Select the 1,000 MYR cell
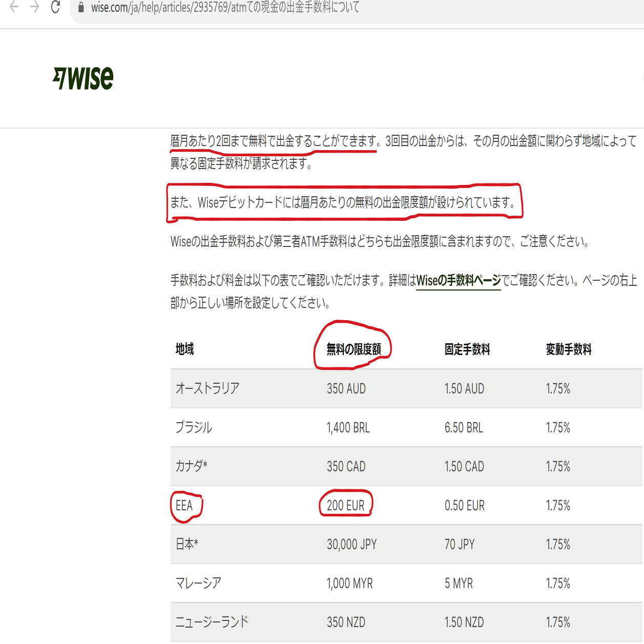644x644 pixels. [350, 584]
